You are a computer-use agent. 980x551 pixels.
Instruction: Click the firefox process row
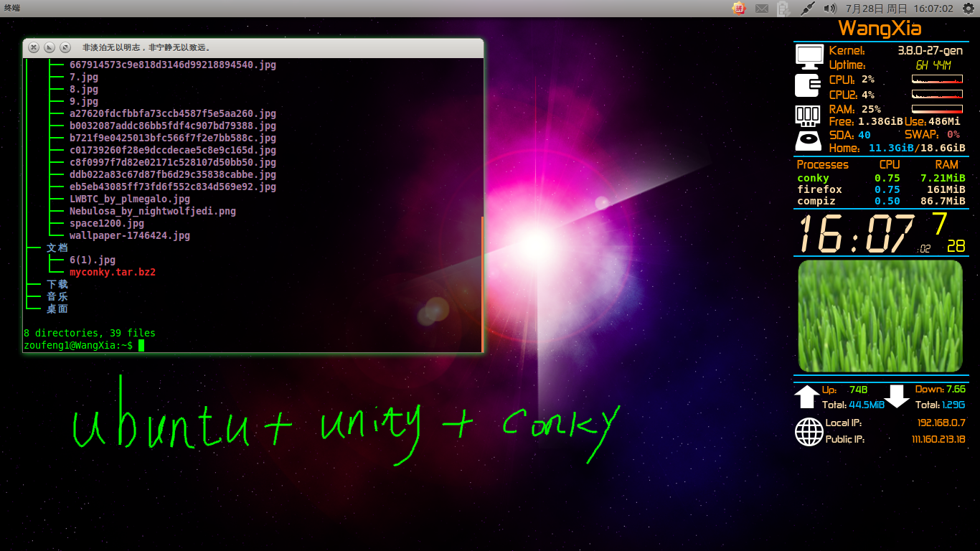tap(881, 189)
